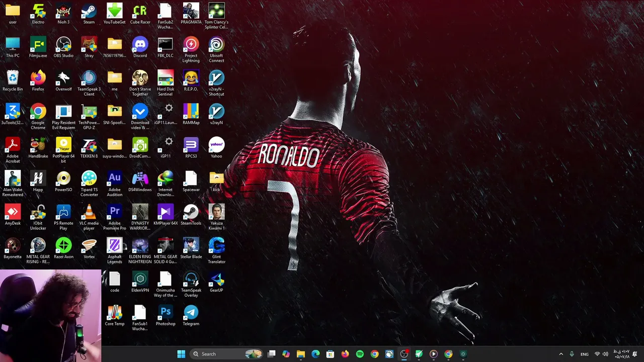The image size is (644, 362).
Task: Select the Stray game shortcut
Action: 89,47
